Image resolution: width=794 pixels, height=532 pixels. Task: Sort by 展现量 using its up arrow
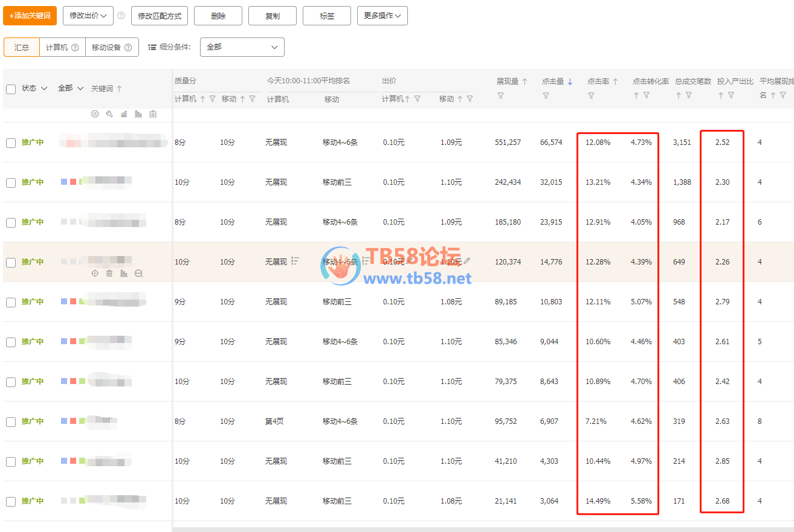coord(524,82)
